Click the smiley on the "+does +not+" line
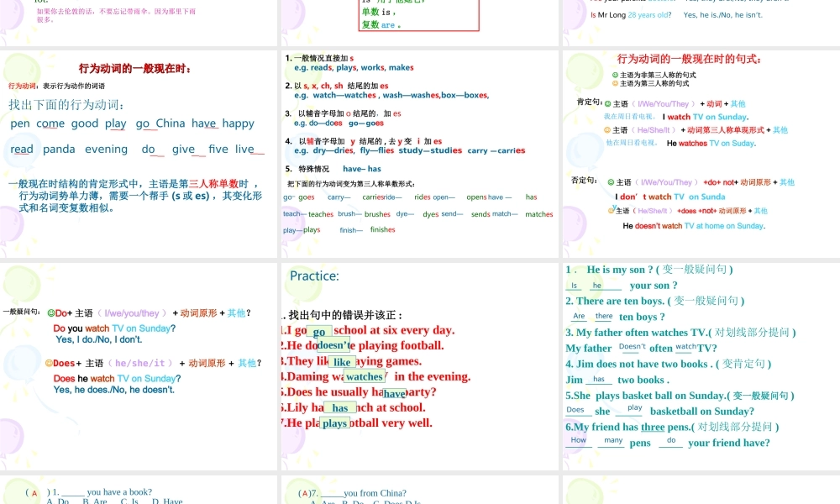 (x=612, y=211)
